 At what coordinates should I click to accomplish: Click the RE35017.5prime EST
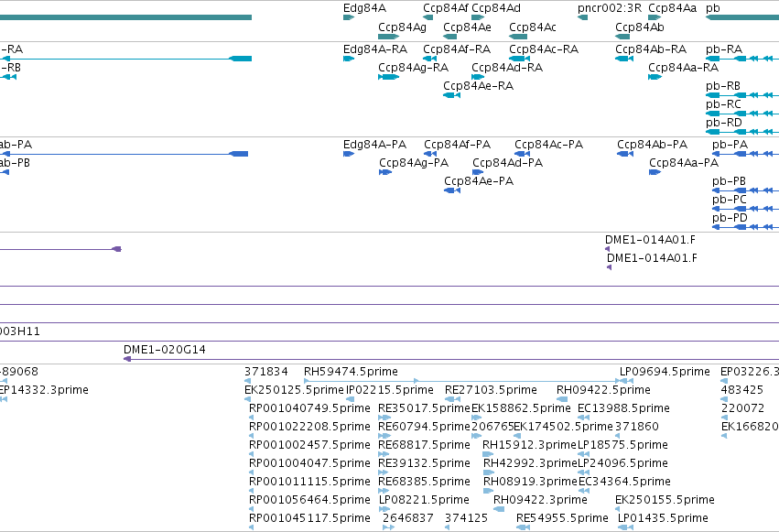384,418
